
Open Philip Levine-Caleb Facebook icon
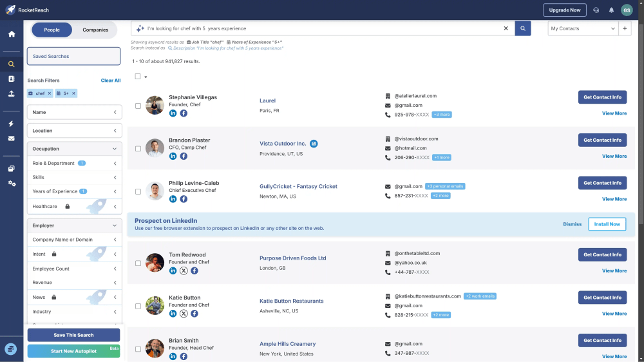(x=184, y=199)
